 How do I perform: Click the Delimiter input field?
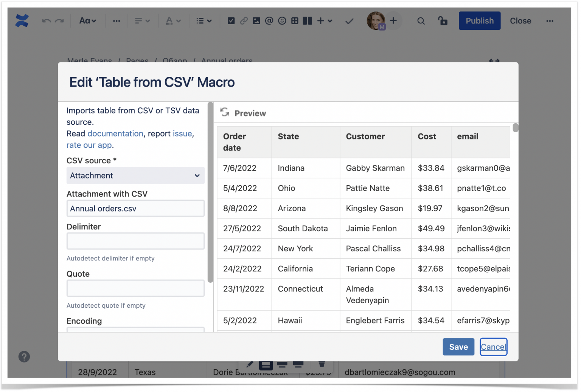point(135,241)
